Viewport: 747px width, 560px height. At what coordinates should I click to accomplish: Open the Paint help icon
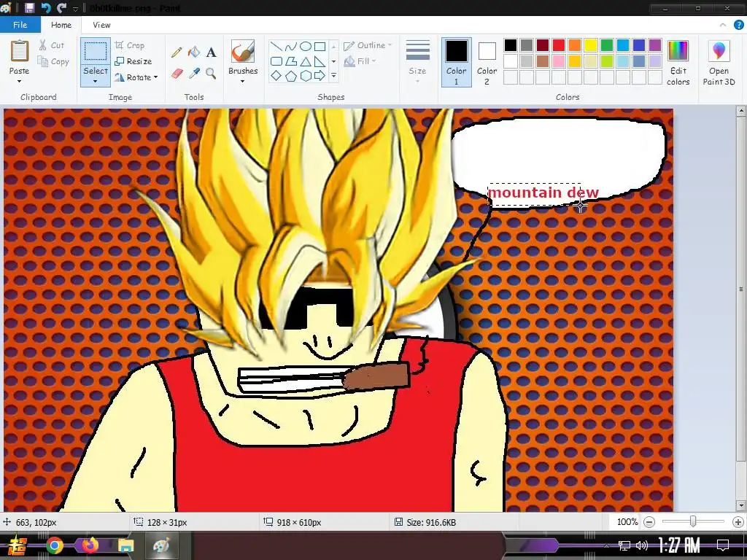pyautogui.click(x=738, y=25)
